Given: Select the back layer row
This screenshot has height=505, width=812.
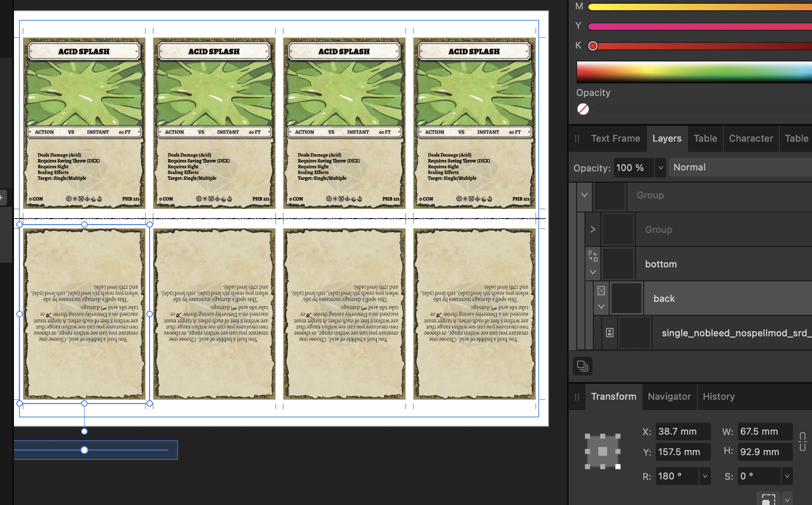Looking at the screenshot, I should coord(703,298).
